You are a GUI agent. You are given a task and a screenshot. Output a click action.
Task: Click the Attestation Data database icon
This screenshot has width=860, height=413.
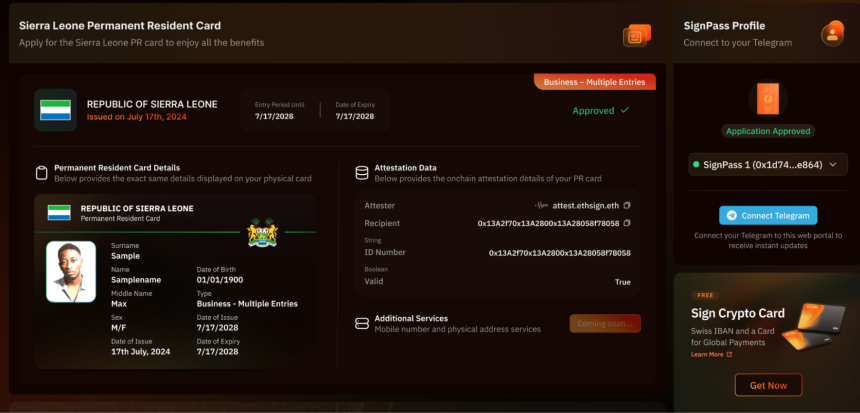pos(362,173)
